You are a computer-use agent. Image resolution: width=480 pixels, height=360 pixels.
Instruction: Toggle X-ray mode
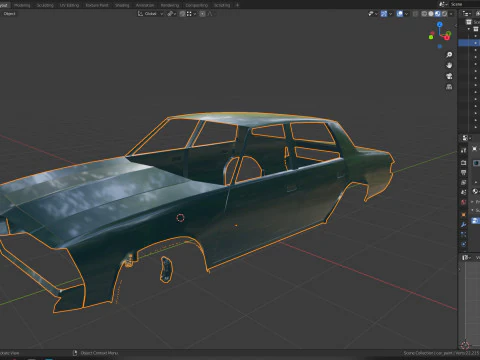(415, 14)
